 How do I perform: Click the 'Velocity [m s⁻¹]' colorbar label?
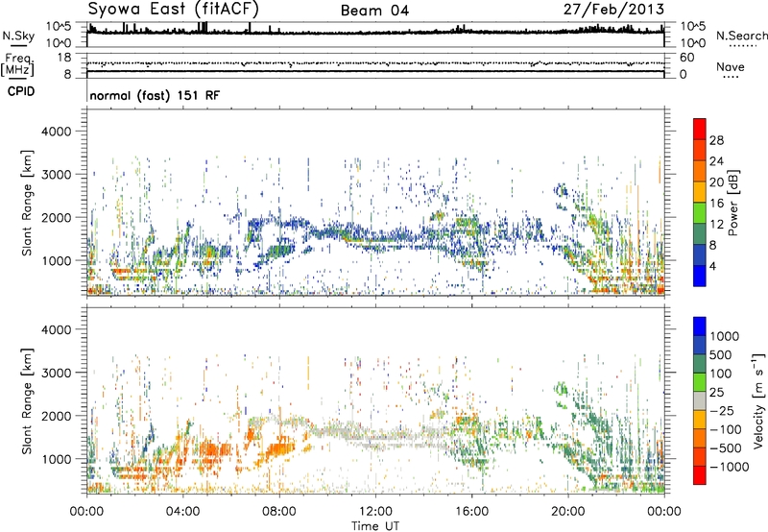click(758, 400)
